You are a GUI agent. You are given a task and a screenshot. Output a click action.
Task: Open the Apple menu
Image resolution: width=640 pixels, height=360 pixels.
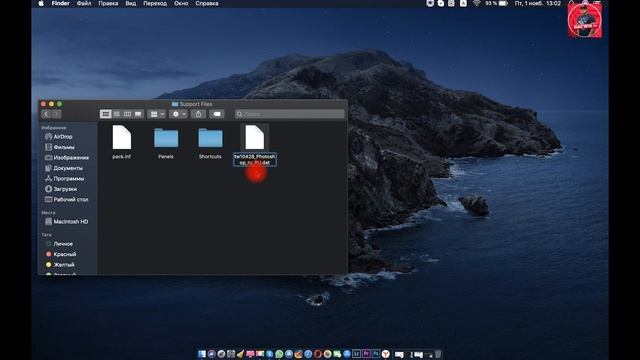[x=41, y=3]
